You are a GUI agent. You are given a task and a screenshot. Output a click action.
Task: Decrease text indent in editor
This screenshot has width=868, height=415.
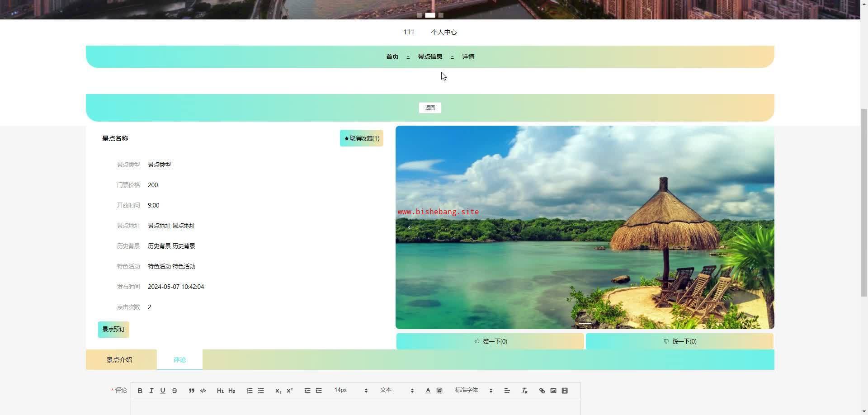click(307, 391)
